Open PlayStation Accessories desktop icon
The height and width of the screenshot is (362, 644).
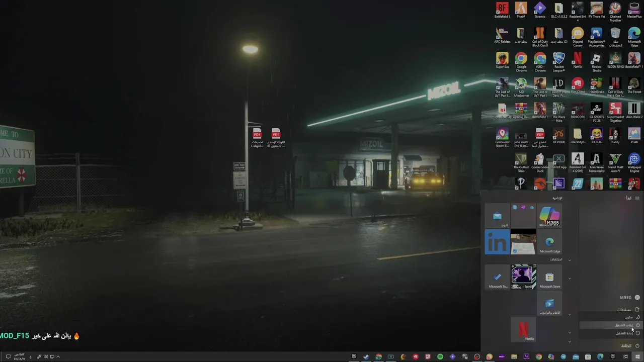[x=596, y=37]
